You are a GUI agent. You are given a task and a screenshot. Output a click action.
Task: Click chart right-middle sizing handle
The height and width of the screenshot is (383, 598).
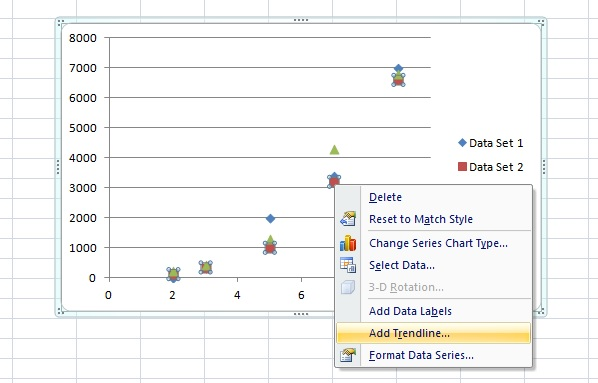(544, 167)
